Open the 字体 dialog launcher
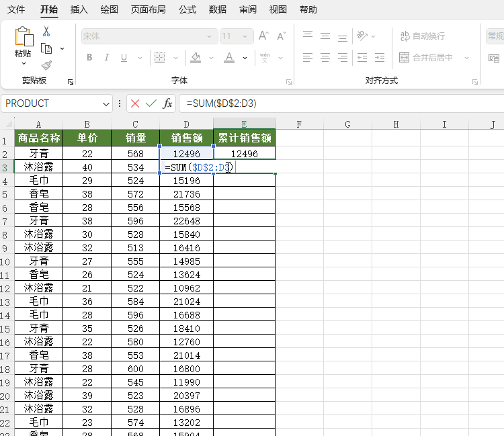 coord(289,82)
